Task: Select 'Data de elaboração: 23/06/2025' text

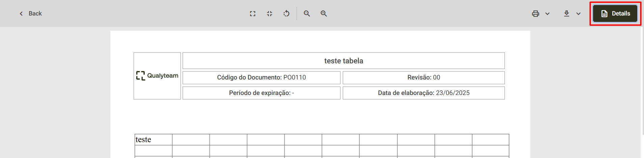Action: pos(424,93)
